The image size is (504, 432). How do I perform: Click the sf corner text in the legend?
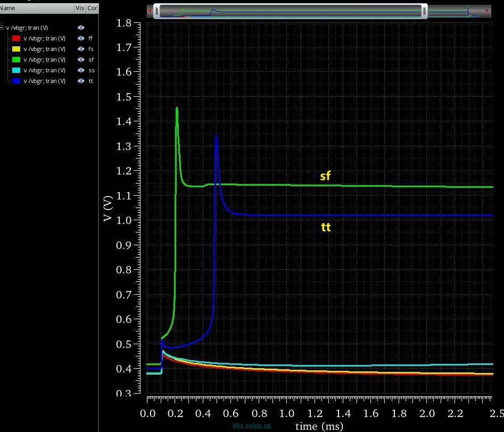[91, 60]
